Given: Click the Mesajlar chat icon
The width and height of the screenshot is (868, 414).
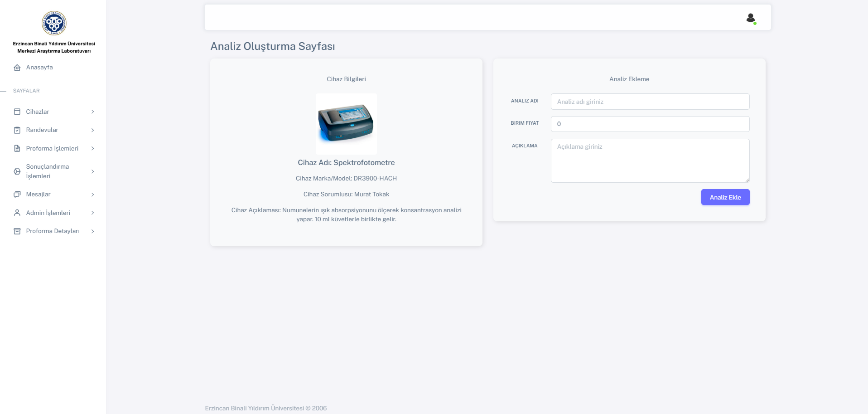Looking at the screenshot, I should [x=17, y=195].
